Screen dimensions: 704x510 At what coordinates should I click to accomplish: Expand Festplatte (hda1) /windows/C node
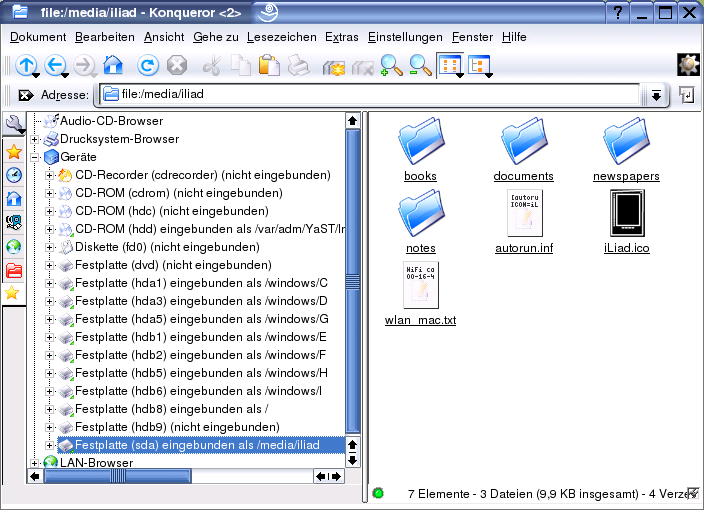[x=49, y=283]
